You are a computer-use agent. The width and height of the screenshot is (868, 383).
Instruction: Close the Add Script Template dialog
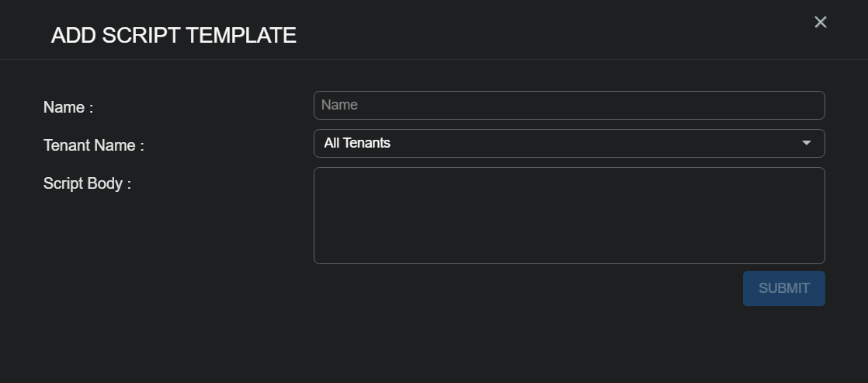(x=821, y=23)
